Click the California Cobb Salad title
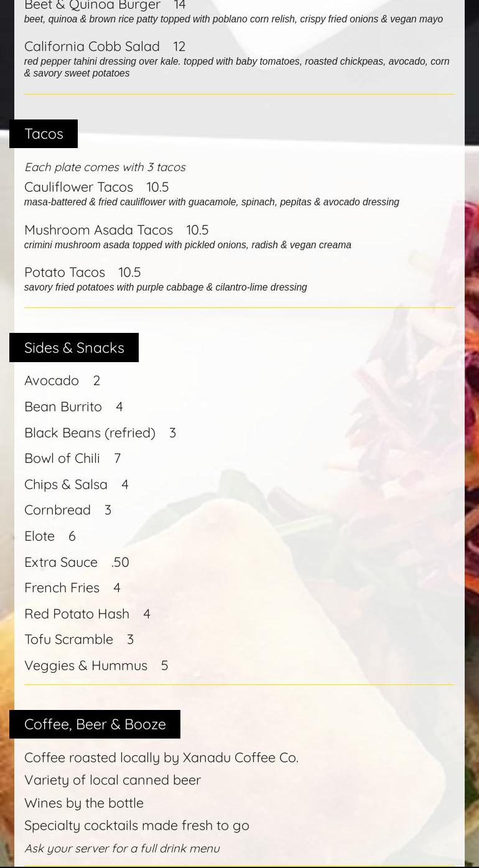 [92, 46]
